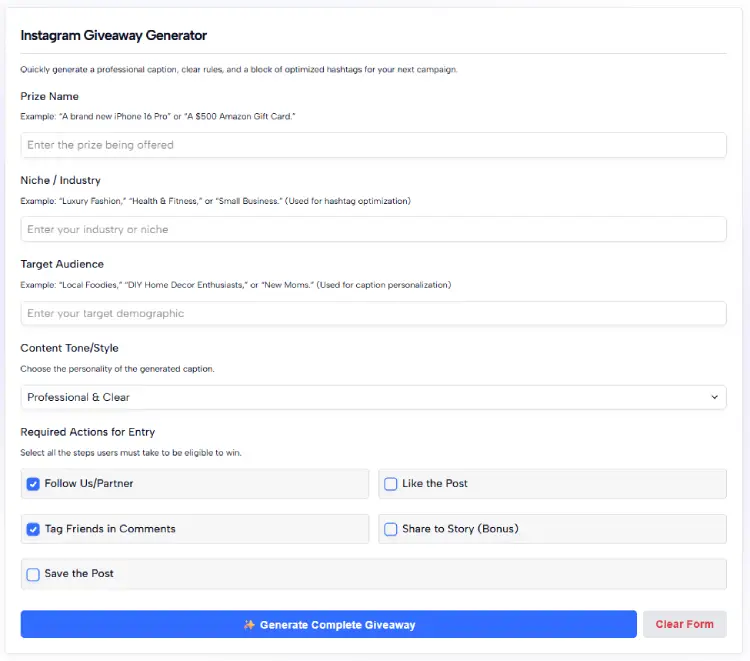750x661 pixels.
Task: Click the Target Audience label
Action: tap(62, 264)
